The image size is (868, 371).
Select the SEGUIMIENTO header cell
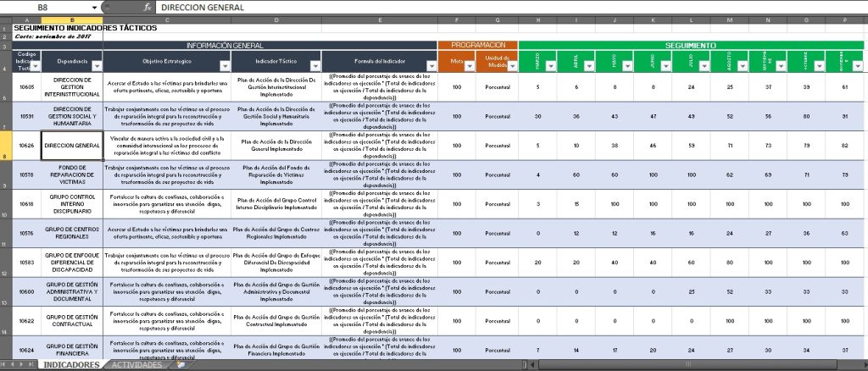coord(691,46)
